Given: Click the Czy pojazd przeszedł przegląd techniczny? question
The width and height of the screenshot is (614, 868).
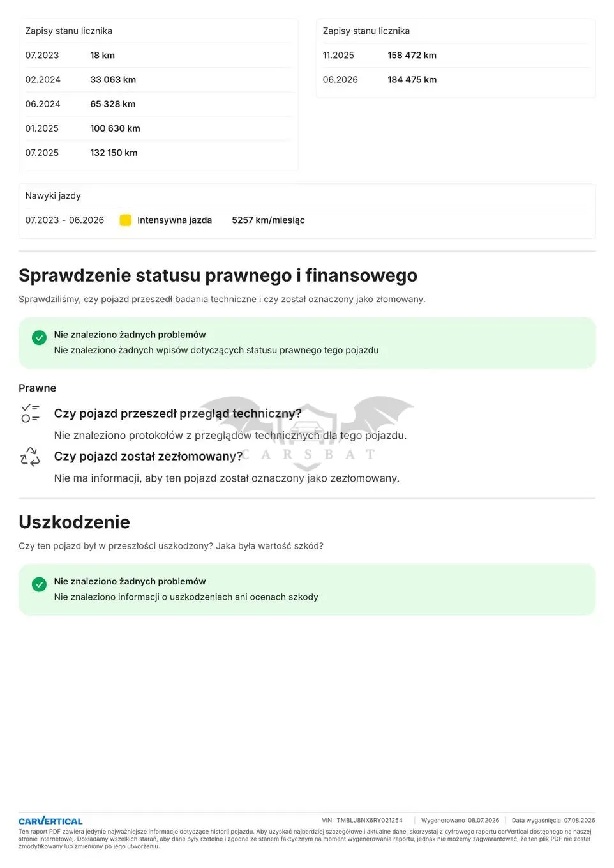Looking at the screenshot, I should pos(177,413).
